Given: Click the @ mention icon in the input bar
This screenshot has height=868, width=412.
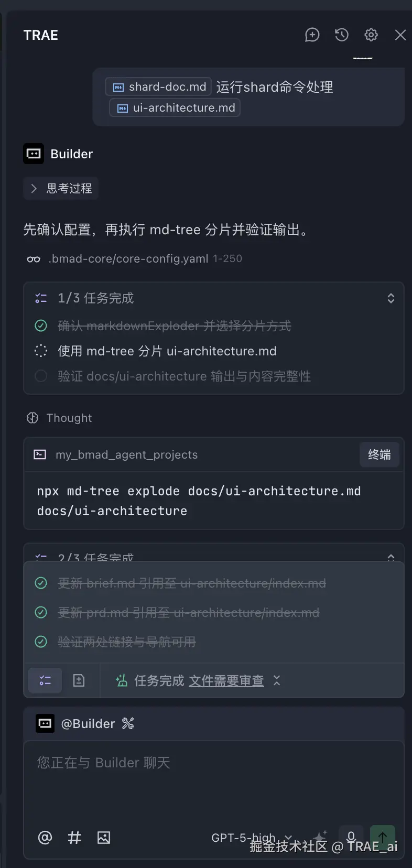Looking at the screenshot, I should (45, 838).
